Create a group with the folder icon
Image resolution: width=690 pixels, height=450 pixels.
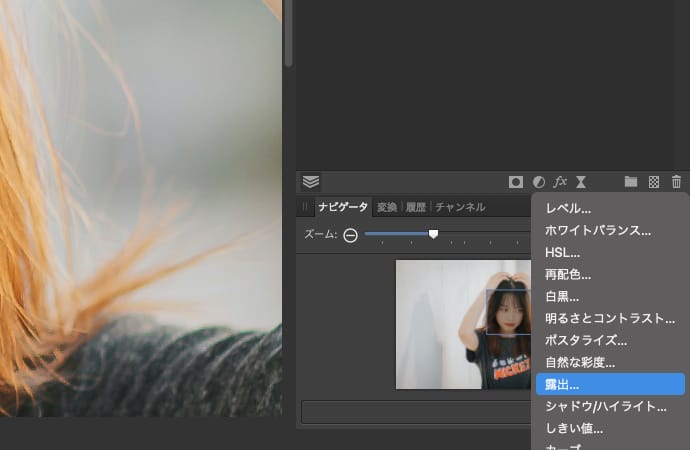631,182
